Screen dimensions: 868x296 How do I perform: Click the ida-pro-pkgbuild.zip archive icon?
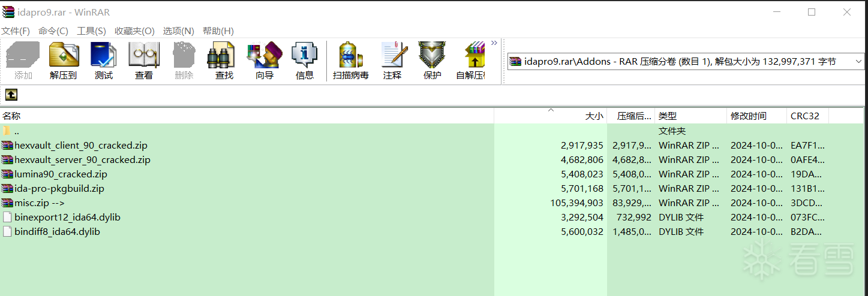click(7, 188)
